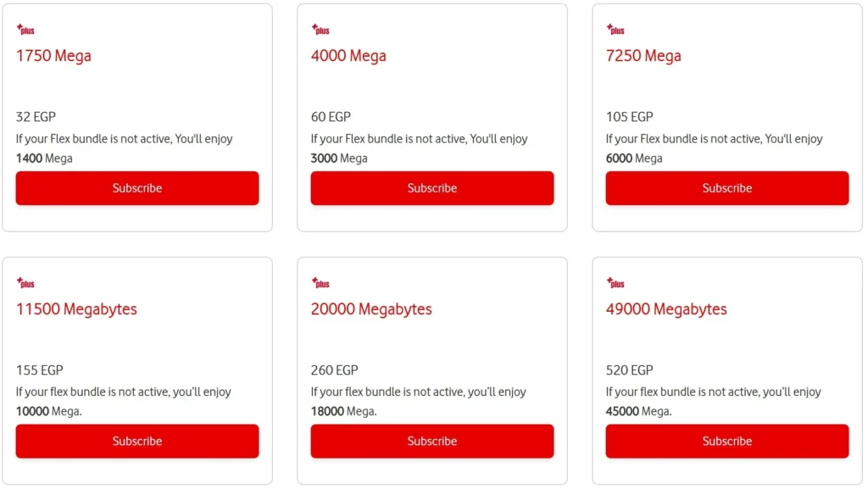The height and width of the screenshot is (489, 868).
Task: Subscribe to the 49000 Megabytes bundle
Action: pos(727,441)
